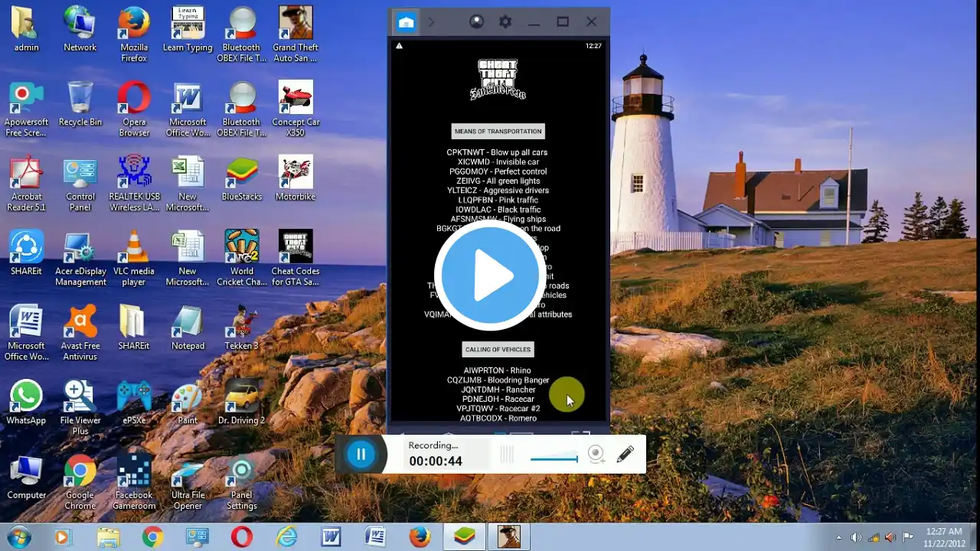Open BlueStacks settings gear
This screenshot has height=551, width=980.
click(505, 22)
